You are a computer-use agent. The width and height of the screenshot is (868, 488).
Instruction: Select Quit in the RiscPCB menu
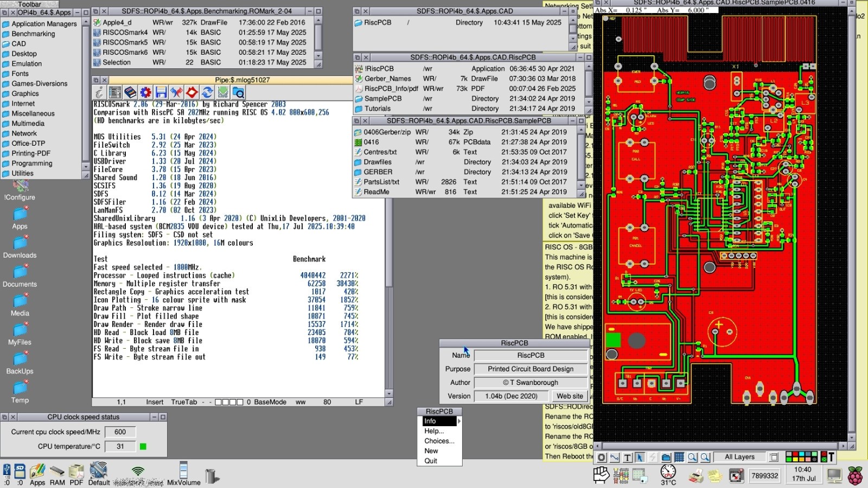(x=439, y=461)
